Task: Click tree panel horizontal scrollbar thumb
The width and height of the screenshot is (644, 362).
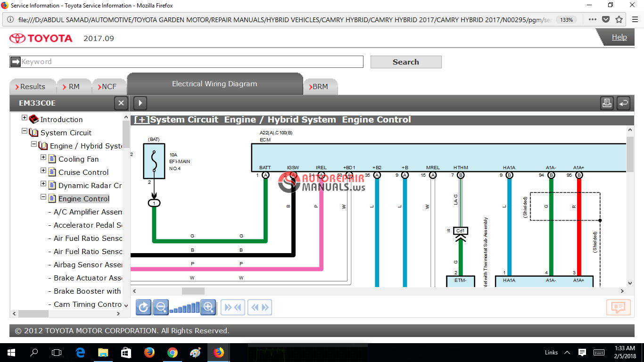Action: tap(33, 313)
